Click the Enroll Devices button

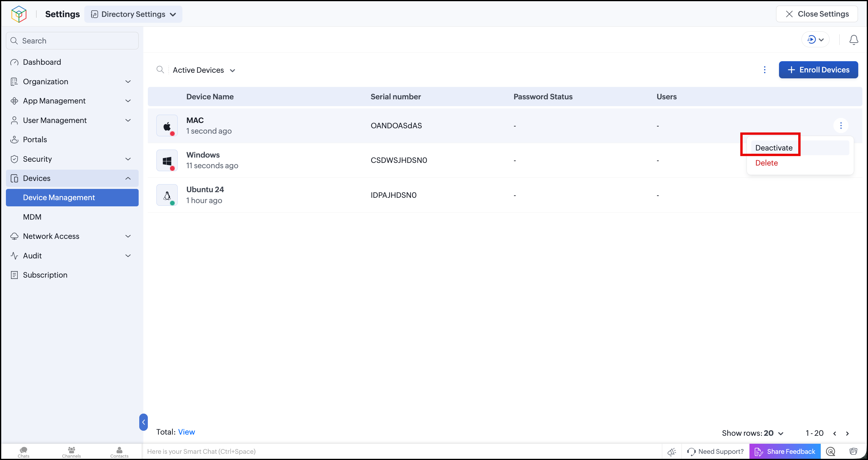(818, 70)
